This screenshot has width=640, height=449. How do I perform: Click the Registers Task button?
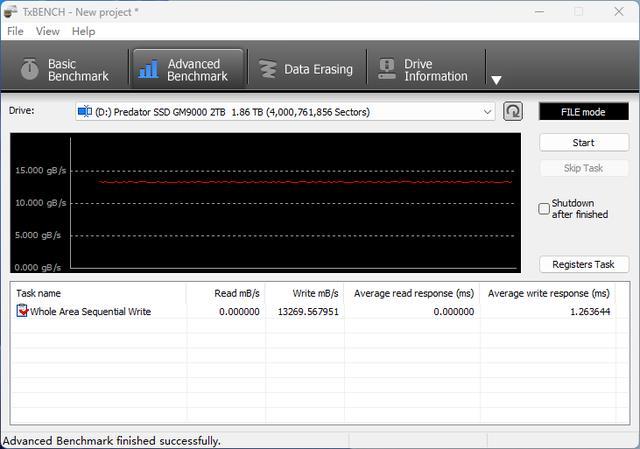[584, 265]
